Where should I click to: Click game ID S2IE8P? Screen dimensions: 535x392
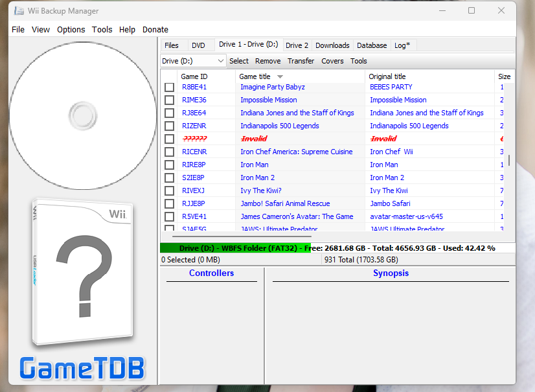[193, 178]
